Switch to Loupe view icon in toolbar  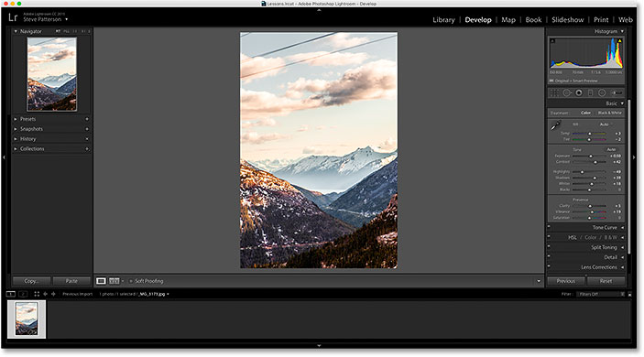pos(101,281)
